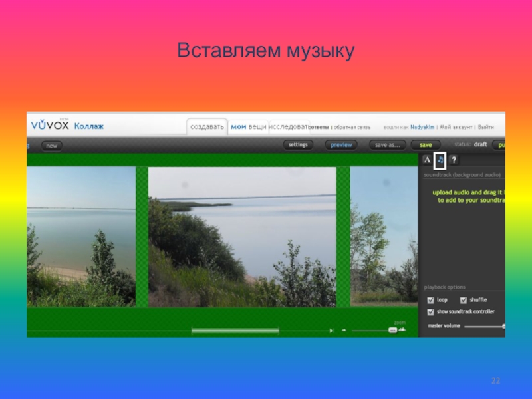Viewport: 532px width, 399px height.
Task: Switch to the создавать tab
Action: click(207, 127)
